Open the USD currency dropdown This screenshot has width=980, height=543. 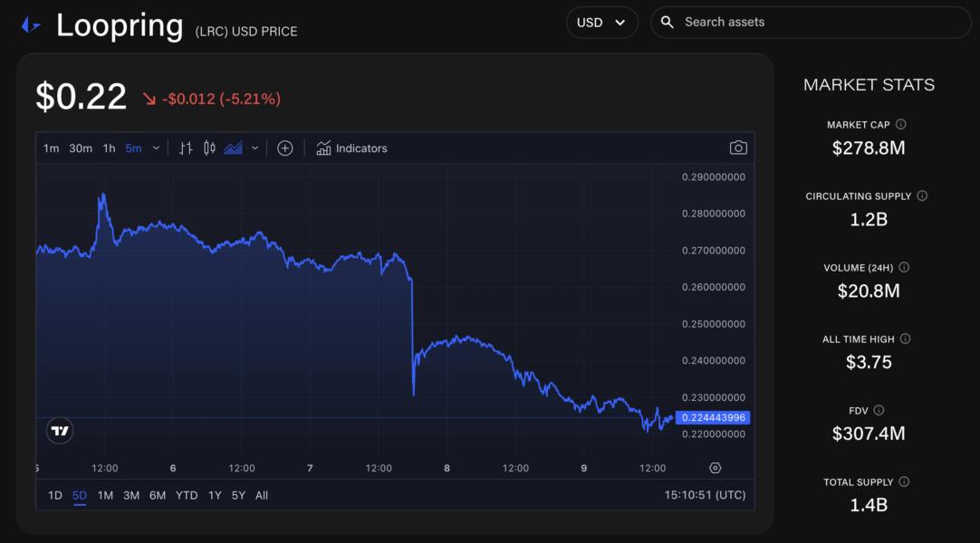601,23
